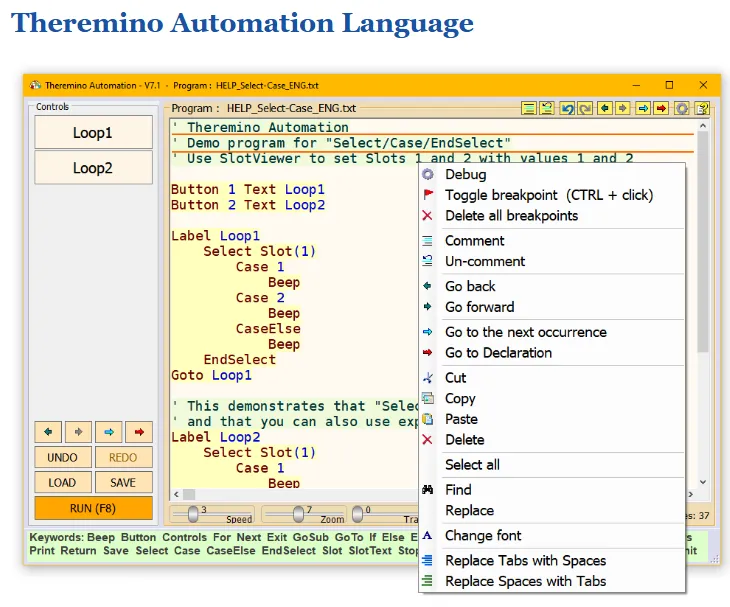Click the editor horizontal scrollbar right arrow

click(691, 494)
